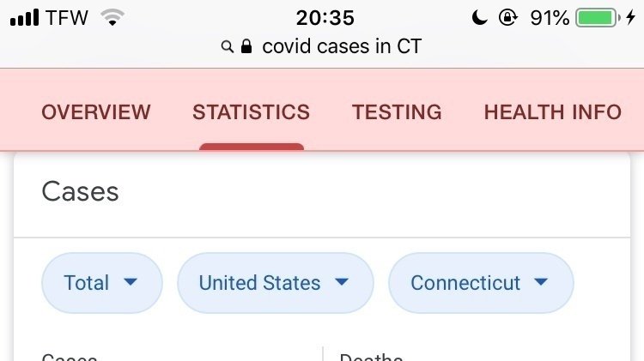Image resolution: width=644 pixels, height=361 pixels.
Task: Tap the 91% battery percentage
Action: point(550,18)
